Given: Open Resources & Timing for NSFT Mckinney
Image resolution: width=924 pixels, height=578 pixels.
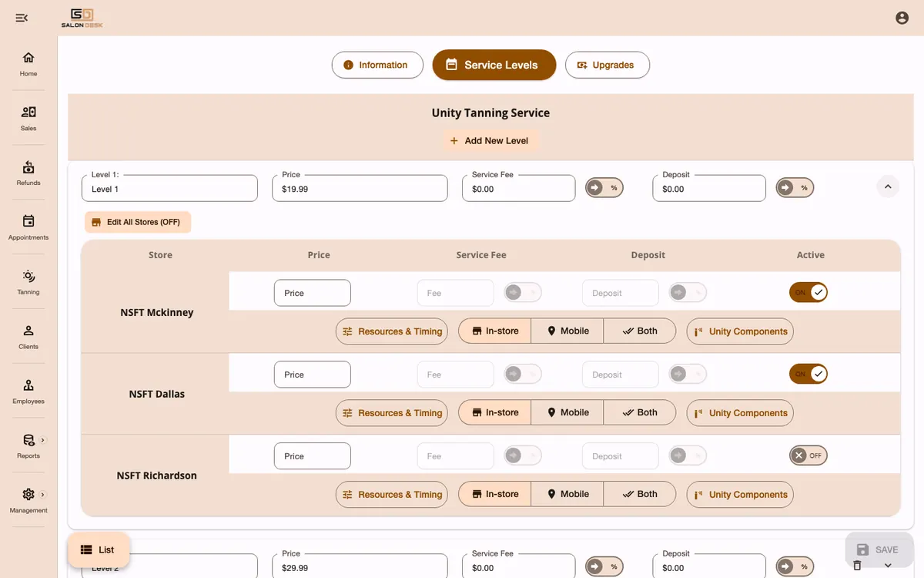Looking at the screenshot, I should point(392,331).
